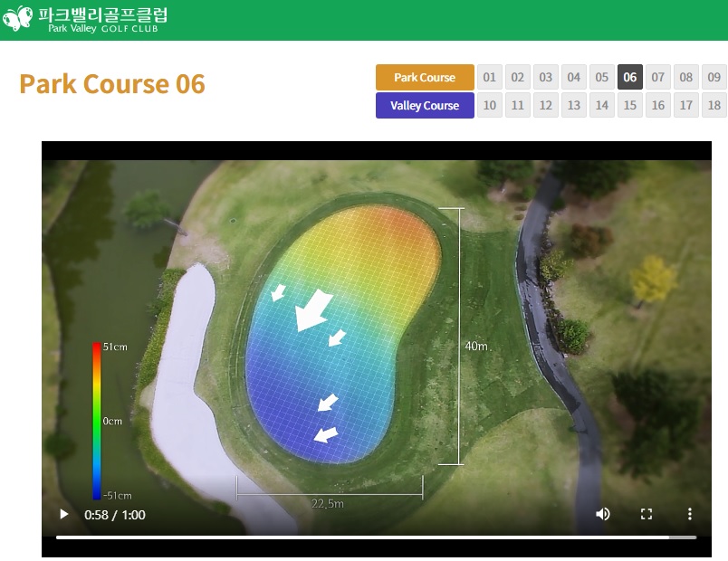This screenshot has height=561, width=728.
Task: Click the video time display 0:58 / 1:00
Action: coord(115,515)
